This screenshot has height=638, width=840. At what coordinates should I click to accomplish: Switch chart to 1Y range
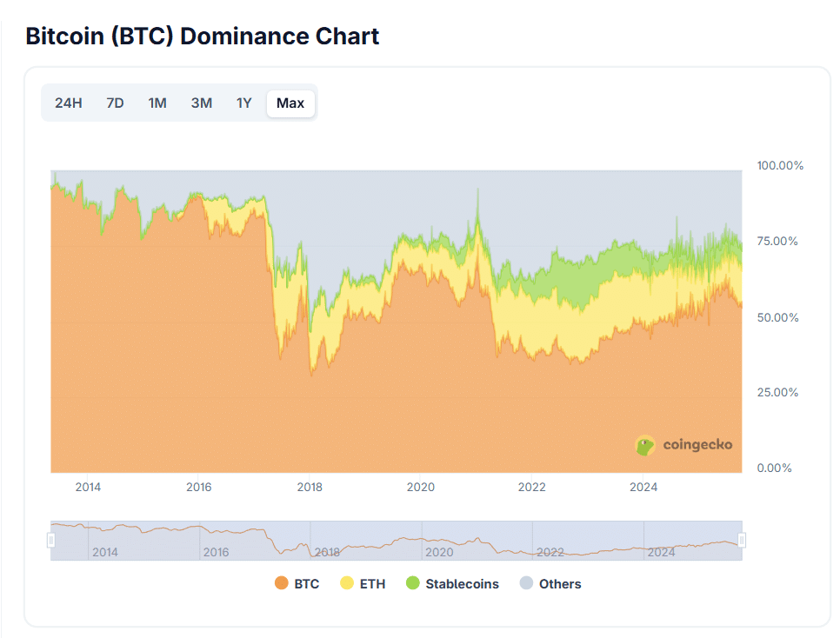point(244,103)
